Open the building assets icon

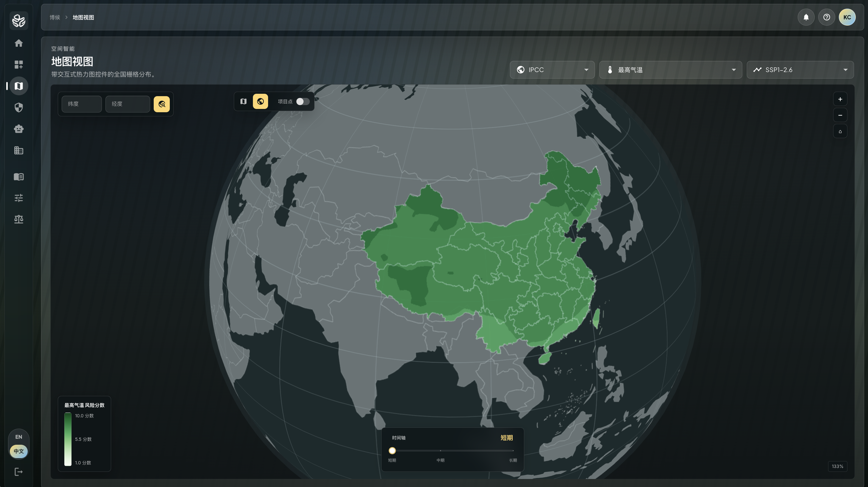tap(18, 150)
